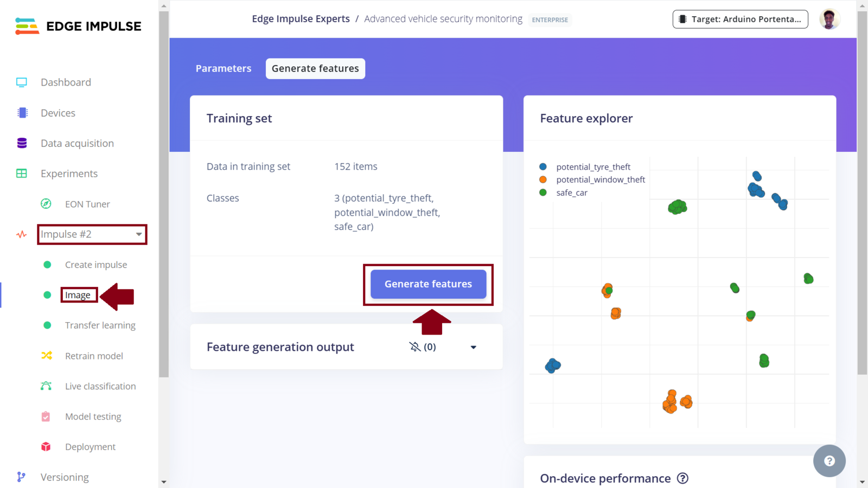Open Data acquisition page
868x488 pixels.
[77, 143]
